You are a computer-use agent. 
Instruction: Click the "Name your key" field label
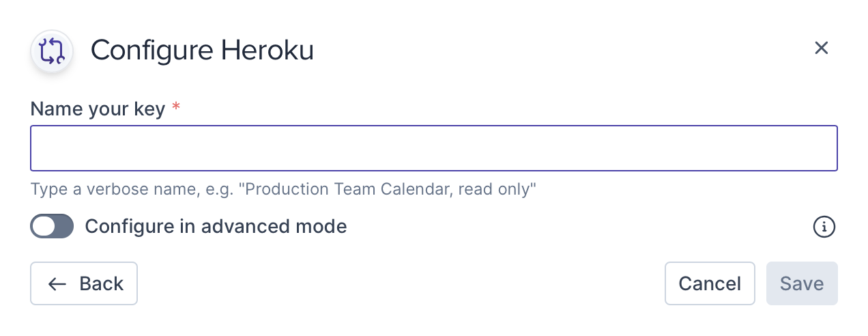pyautogui.click(x=98, y=109)
